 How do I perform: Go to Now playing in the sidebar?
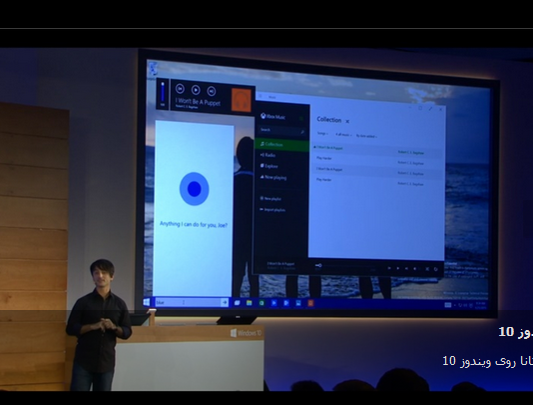pyautogui.click(x=274, y=177)
